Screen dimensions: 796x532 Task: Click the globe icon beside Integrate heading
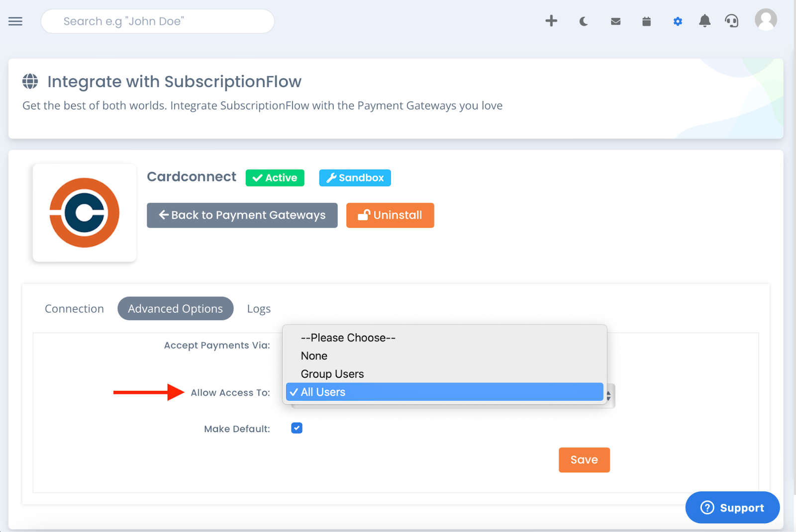(30, 82)
